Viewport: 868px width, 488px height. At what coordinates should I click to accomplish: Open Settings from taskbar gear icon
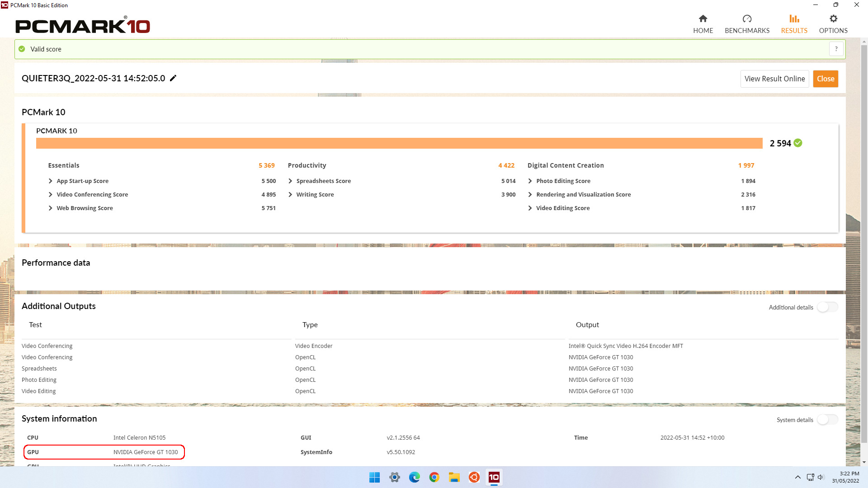(x=395, y=477)
